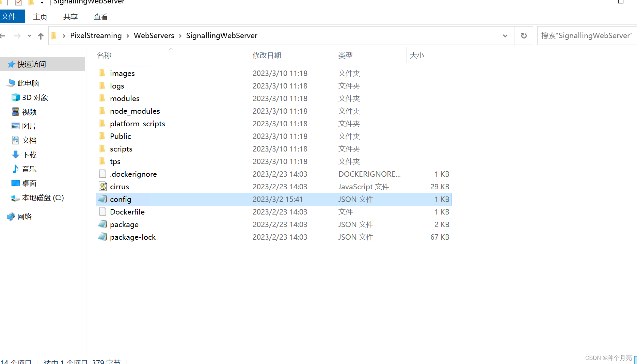Click the Dockerfile file icon
The height and width of the screenshot is (364, 637).
pos(102,211)
